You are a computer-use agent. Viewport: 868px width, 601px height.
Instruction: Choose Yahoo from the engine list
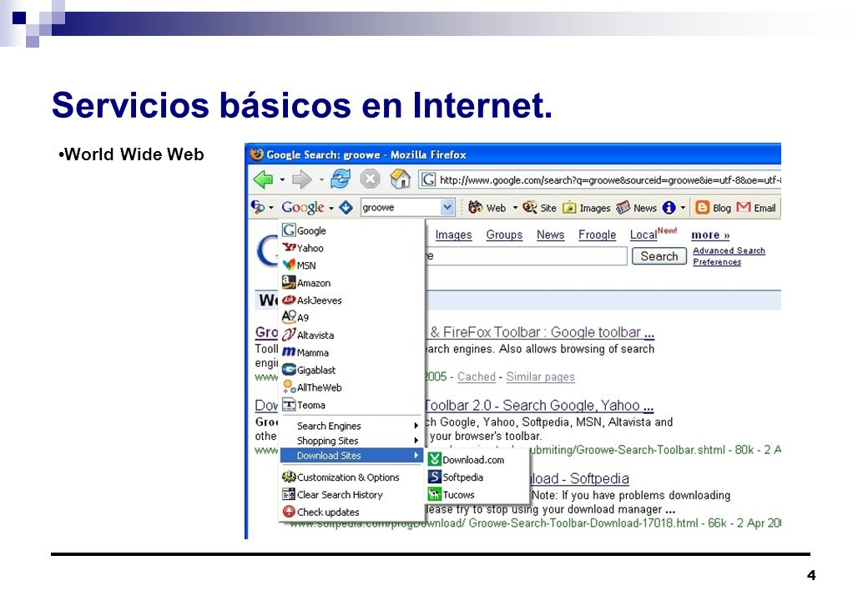(x=352, y=248)
